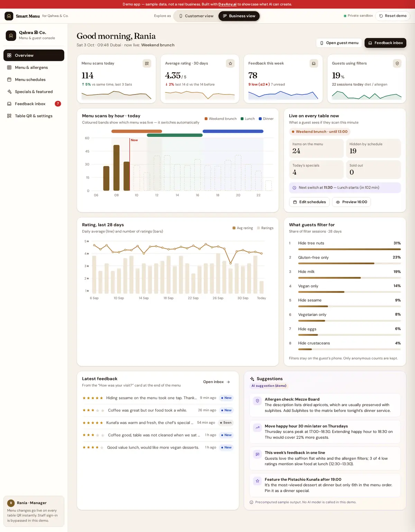The image size is (415, 532).
Task: Click the red 7 badge on Feedback inbox
Action: click(x=58, y=104)
